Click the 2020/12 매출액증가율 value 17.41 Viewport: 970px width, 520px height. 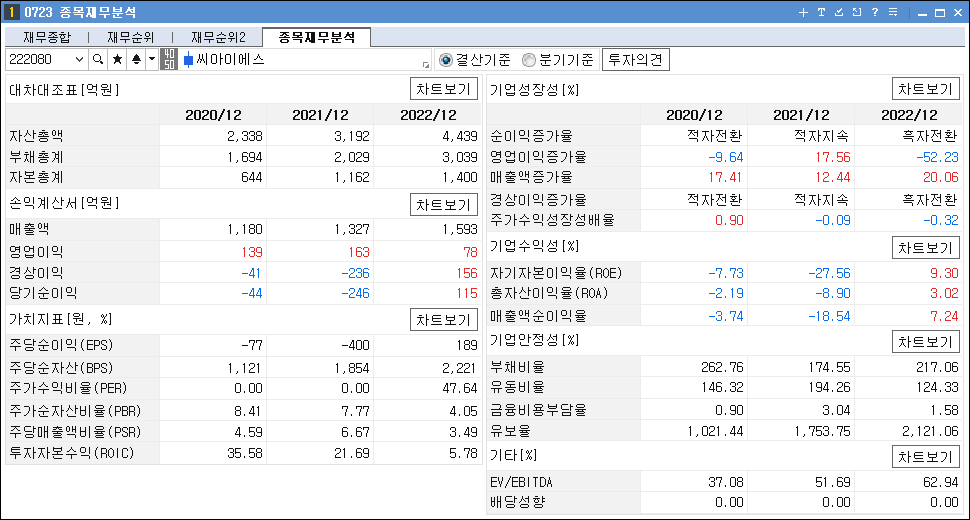click(726, 177)
